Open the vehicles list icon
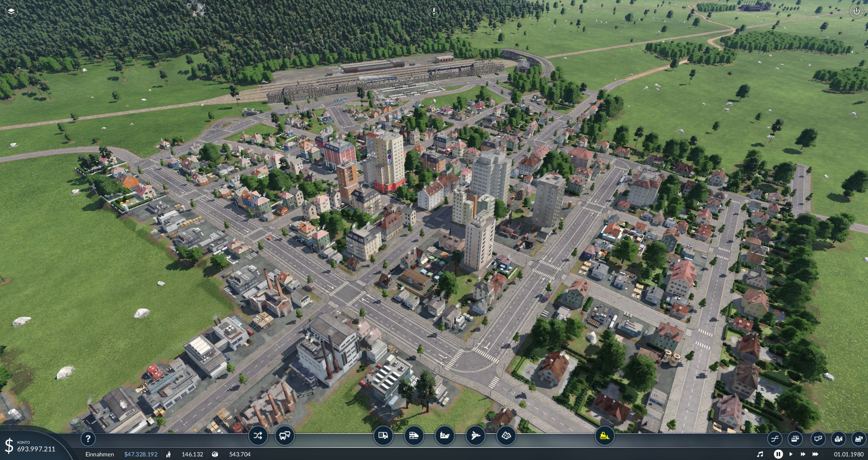 click(x=795, y=439)
